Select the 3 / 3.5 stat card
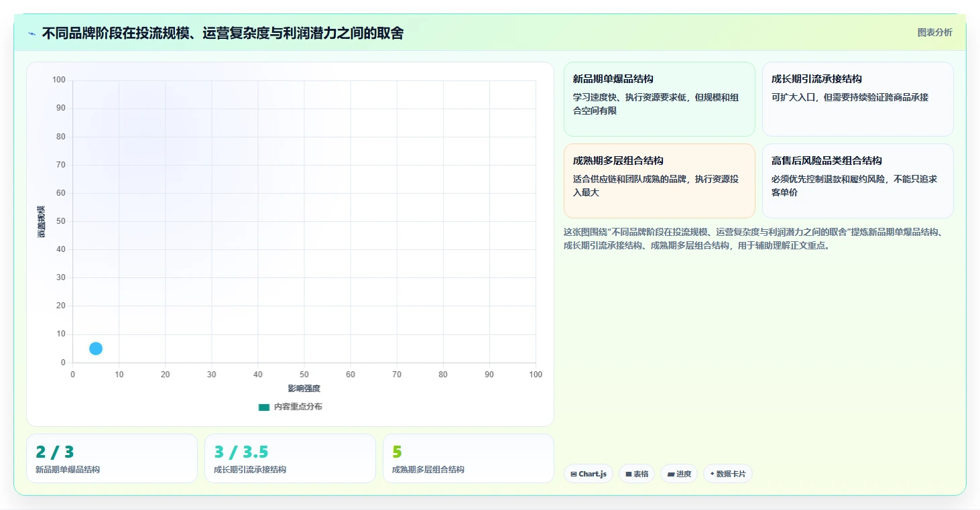The image size is (980, 510). (290, 458)
